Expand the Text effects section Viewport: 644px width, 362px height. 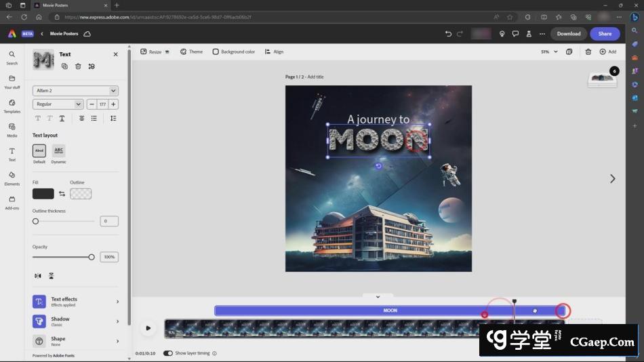pos(76,302)
